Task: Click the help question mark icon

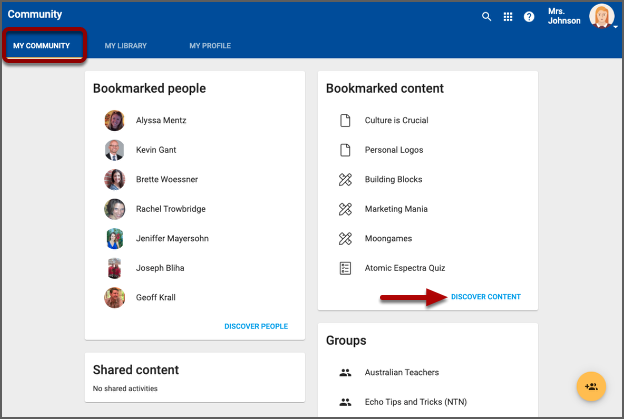Action: click(529, 17)
